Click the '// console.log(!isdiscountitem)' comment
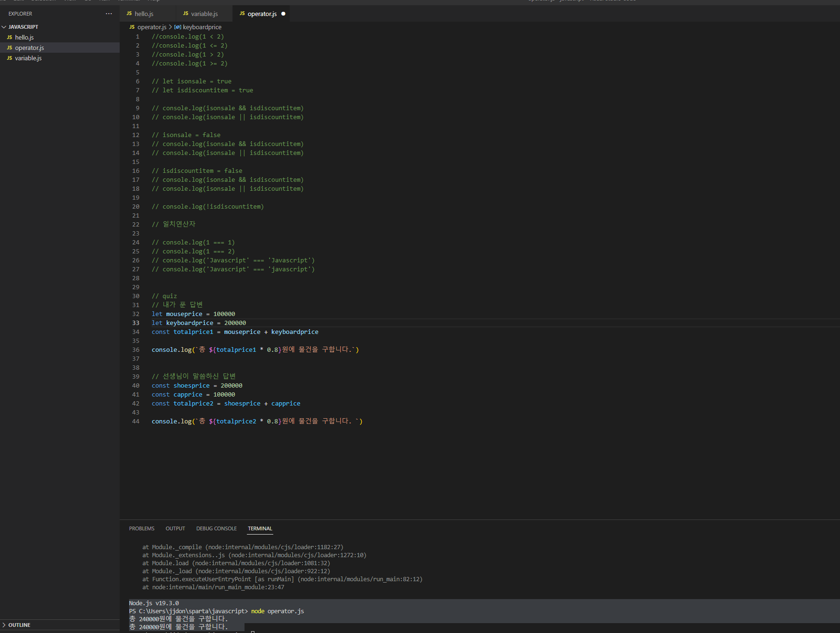 click(x=208, y=207)
